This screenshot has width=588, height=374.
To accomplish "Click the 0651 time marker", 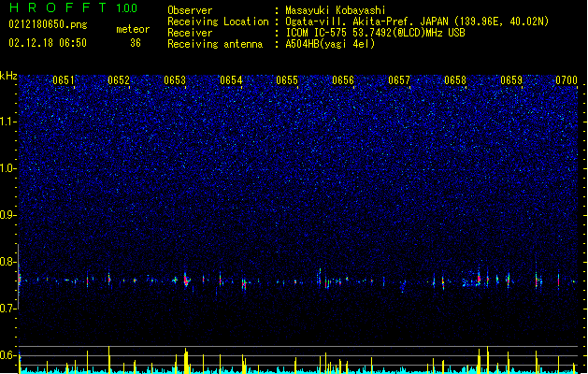I will 64,80.
